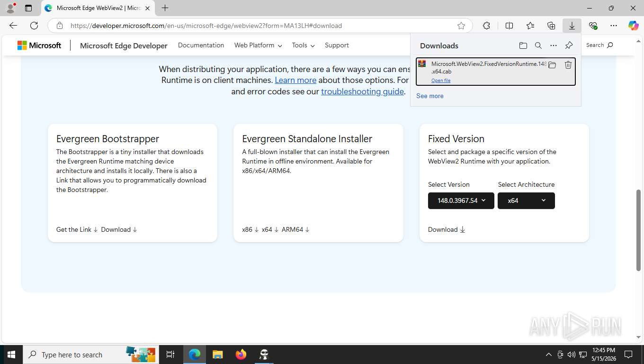This screenshot has width=644, height=364.
Task: Open Task View on taskbar
Action: (170, 355)
